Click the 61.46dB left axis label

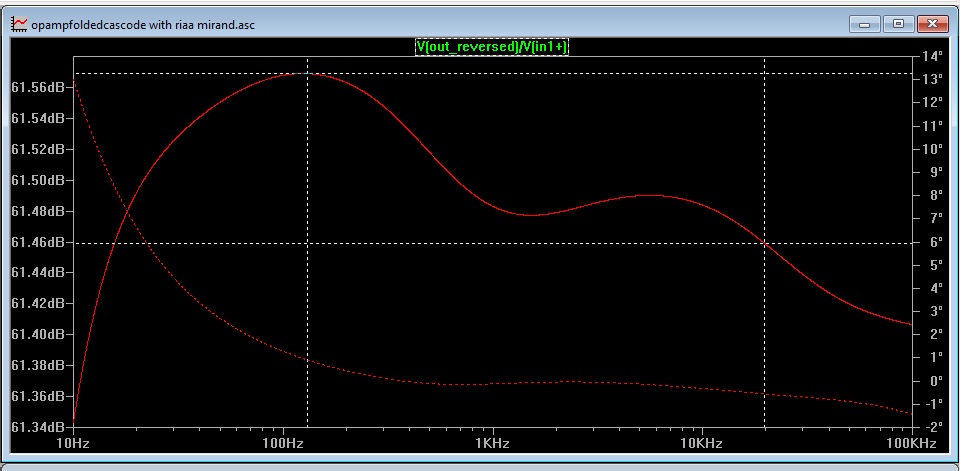(x=37, y=242)
